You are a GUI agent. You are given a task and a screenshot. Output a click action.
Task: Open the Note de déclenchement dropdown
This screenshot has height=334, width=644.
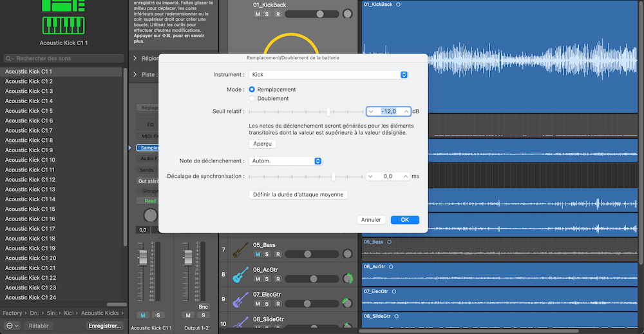285,161
